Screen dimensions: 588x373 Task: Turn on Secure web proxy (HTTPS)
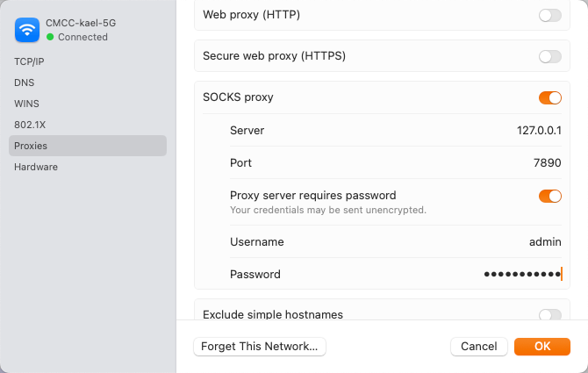pos(550,56)
